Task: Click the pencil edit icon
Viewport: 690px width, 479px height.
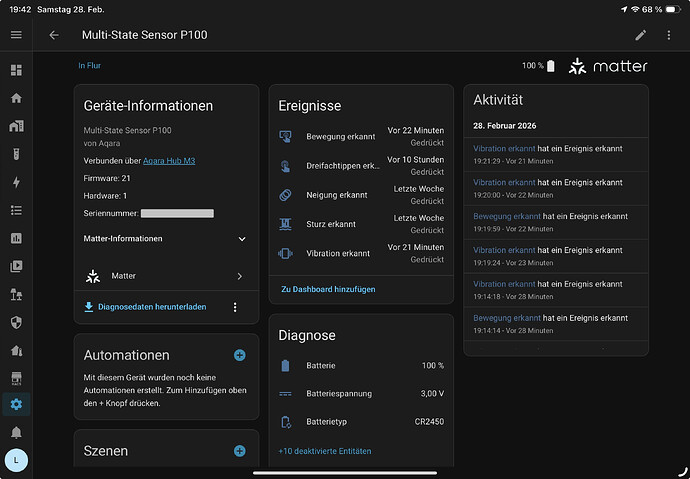Action: 641,35
